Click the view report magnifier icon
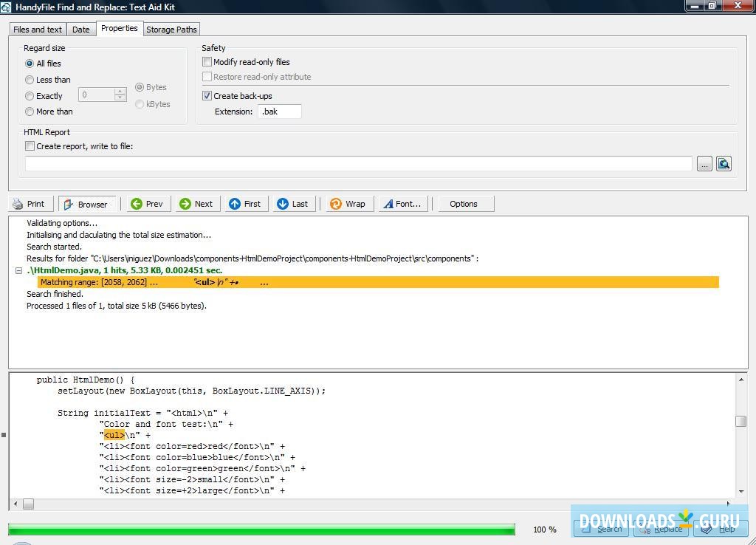 tap(724, 164)
